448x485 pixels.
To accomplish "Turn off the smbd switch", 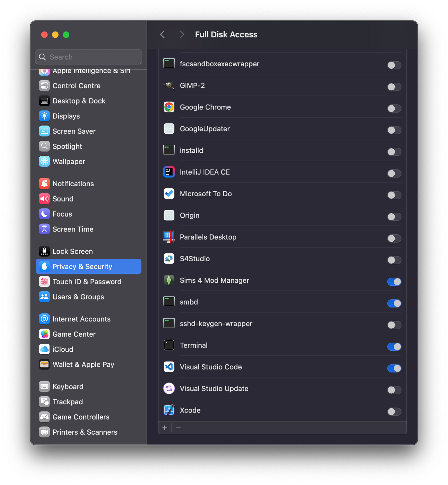I will (x=394, y=303).
